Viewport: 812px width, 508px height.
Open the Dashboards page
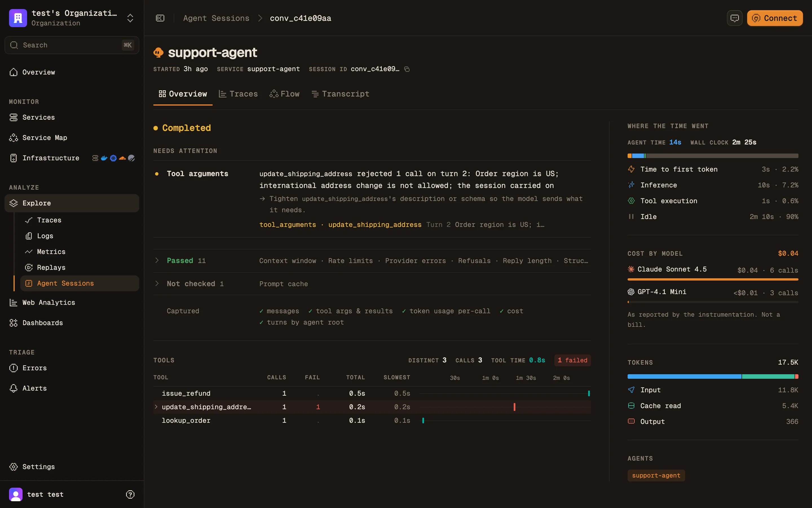[72, 323]
